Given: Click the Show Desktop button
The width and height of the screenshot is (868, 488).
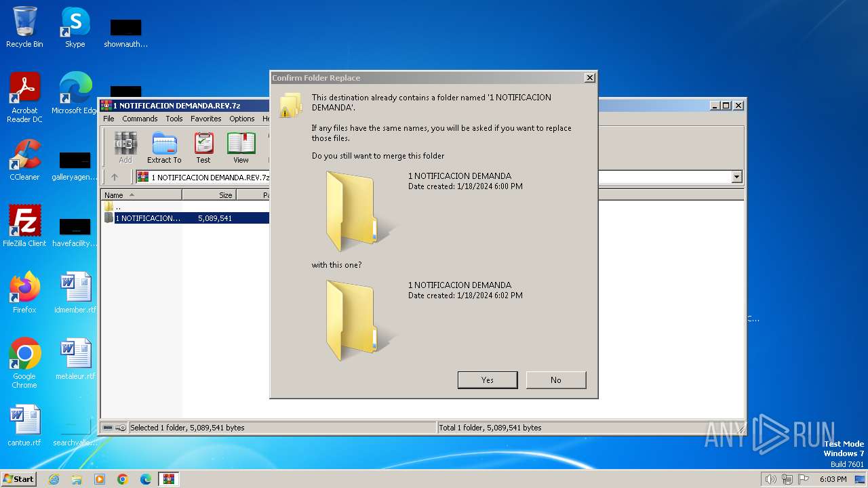Looking at the screenshot, I should tap(861, 479).
